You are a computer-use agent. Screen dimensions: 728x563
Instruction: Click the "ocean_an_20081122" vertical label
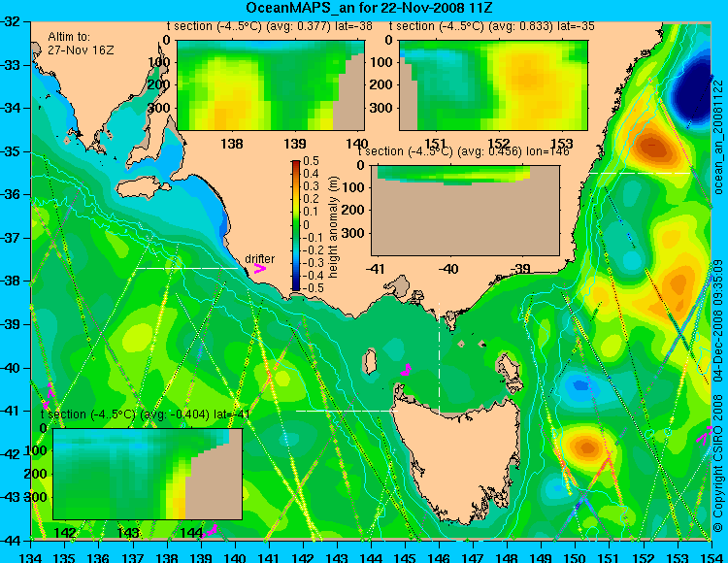[x=718, y=137]
